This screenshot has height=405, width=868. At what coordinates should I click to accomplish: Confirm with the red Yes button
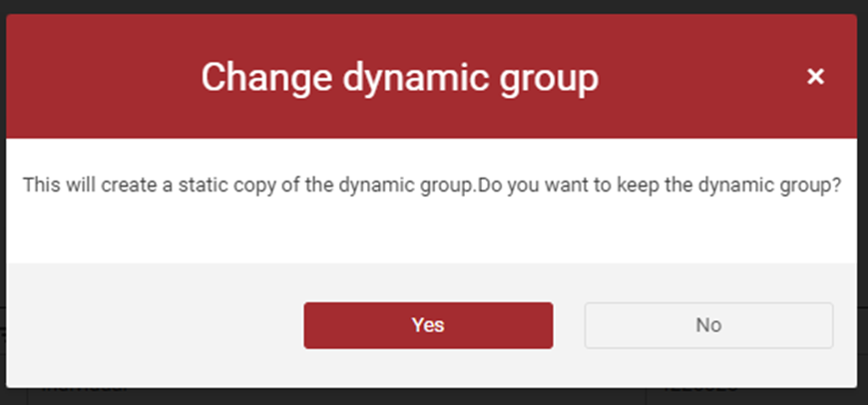click(x=428, y=325)
